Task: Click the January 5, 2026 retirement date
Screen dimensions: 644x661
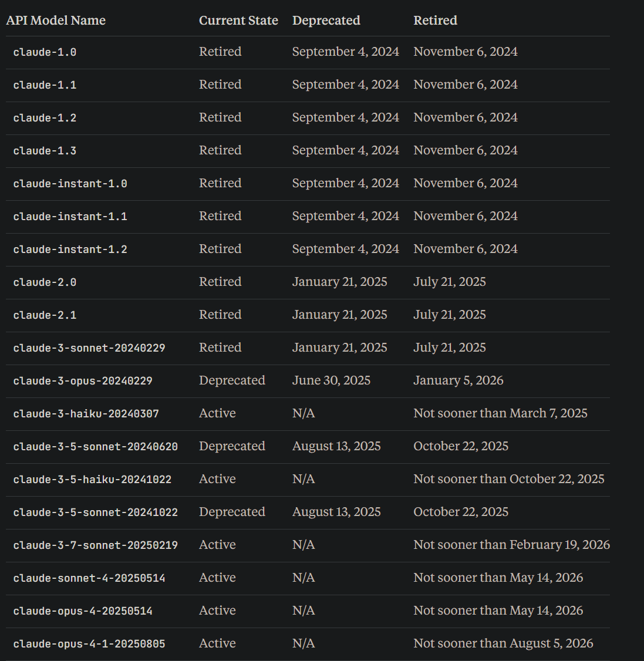Action: click(x=458, y=380)
